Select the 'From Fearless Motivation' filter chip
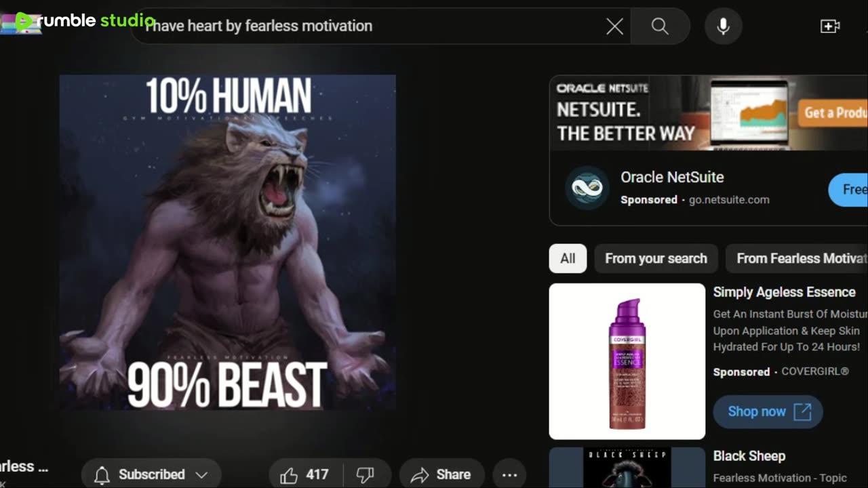The height and width of the screenshot is (488, 868). pos(797,258)
